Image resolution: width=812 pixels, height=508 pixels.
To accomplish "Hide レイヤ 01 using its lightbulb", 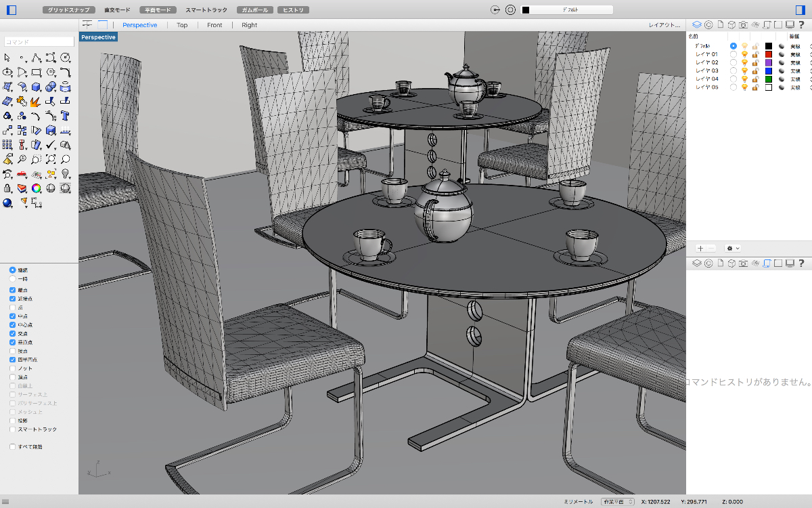I will 744,54.
